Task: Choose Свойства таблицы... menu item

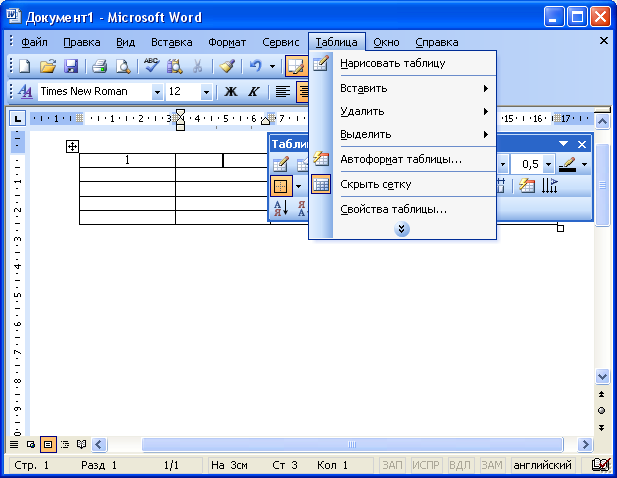Action: [403, 209]
